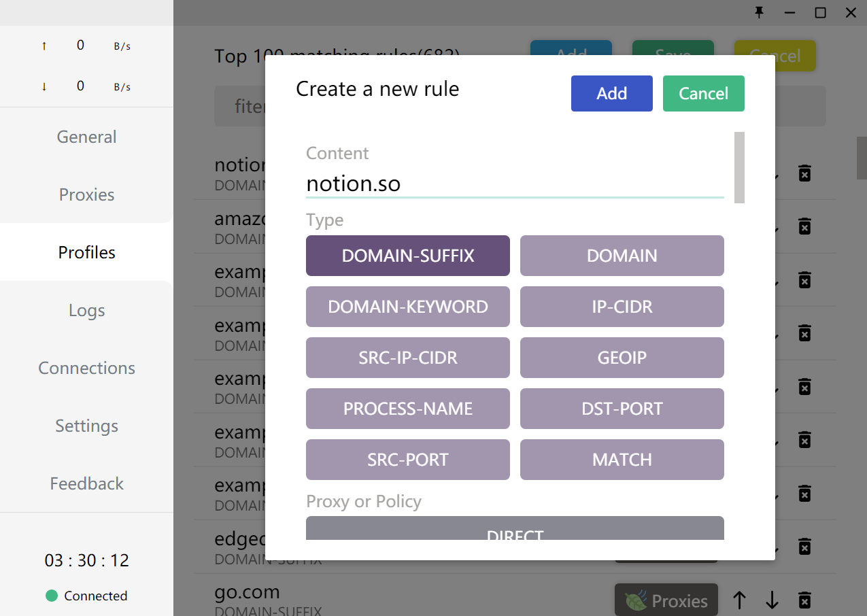This screenshot has width=867, height=616.
Task: Click the green Connected status dot
Action: coord(52,596)
